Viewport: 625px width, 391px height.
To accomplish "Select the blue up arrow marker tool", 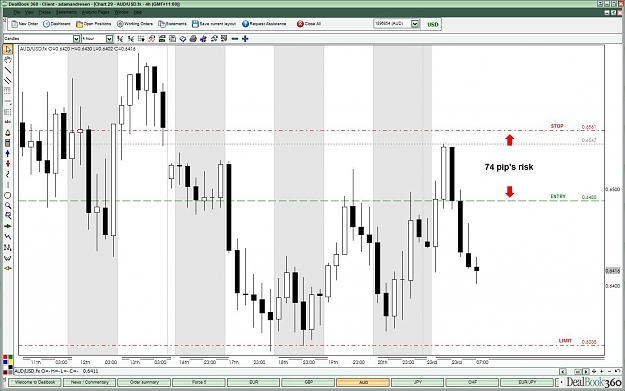I will [x=8, y=153].
